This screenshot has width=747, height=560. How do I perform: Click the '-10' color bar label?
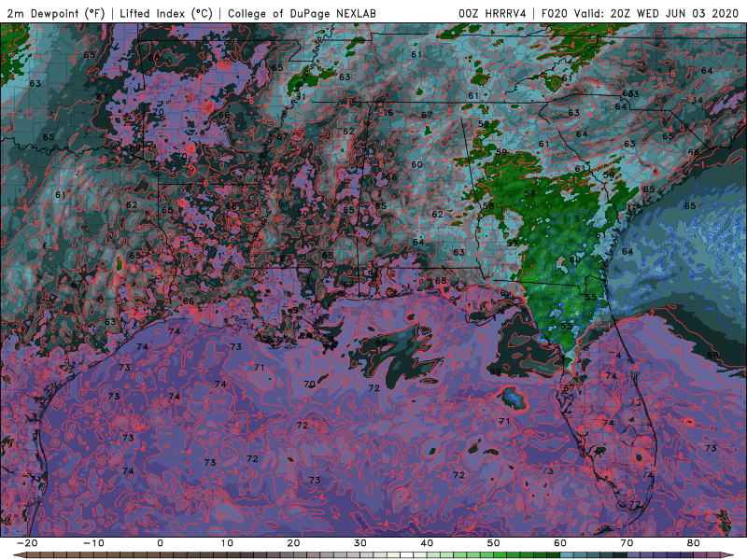pos(93,543)
